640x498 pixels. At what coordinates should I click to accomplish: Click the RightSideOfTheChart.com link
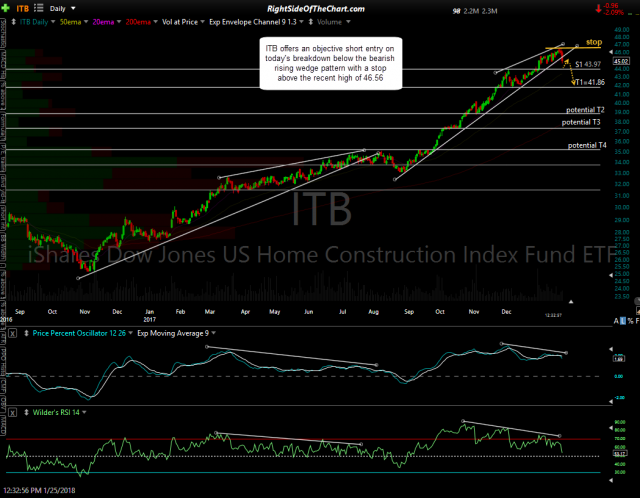(316, 9)
